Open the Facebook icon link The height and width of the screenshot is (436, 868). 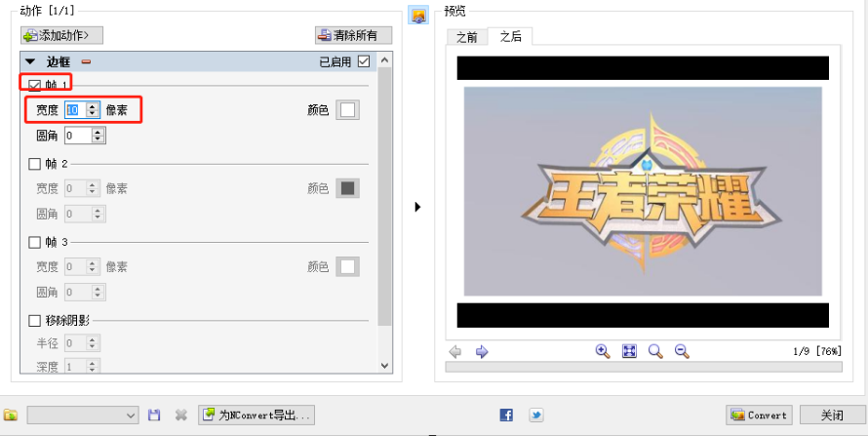(506, 415)
